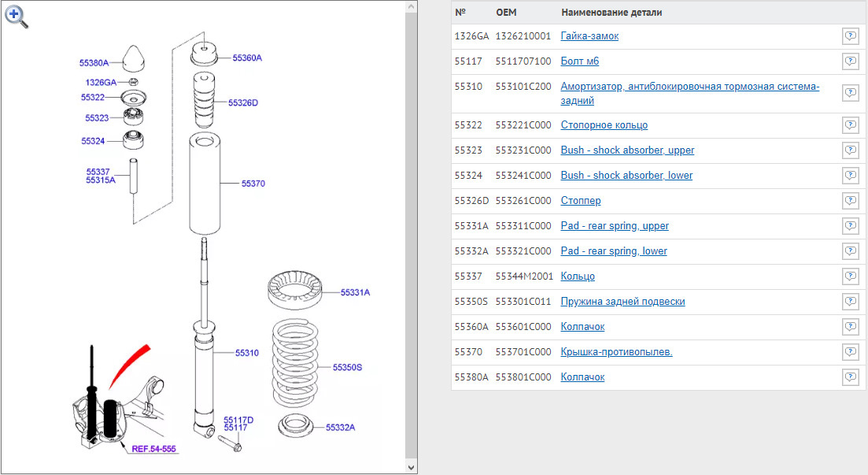The height and width of the screenshot is (475, 868).
Task: Select OEM number 5511707100 cell
Action: 523,61
